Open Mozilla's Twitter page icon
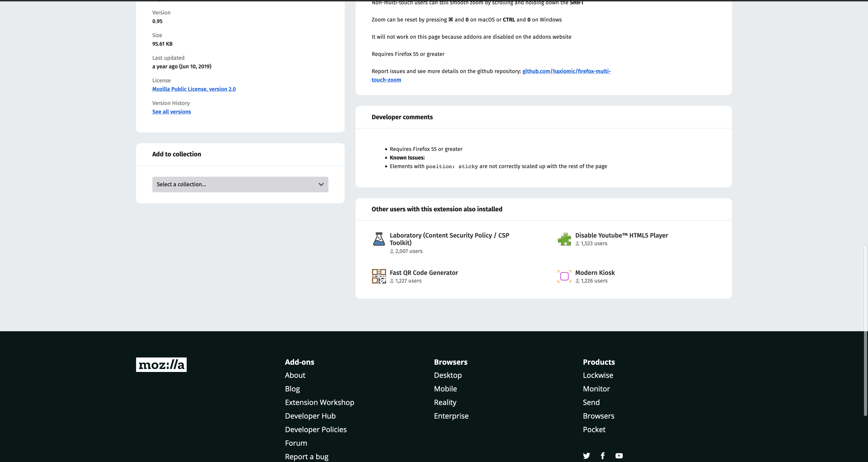Screen dimensions: 868x462 (586, 456)
